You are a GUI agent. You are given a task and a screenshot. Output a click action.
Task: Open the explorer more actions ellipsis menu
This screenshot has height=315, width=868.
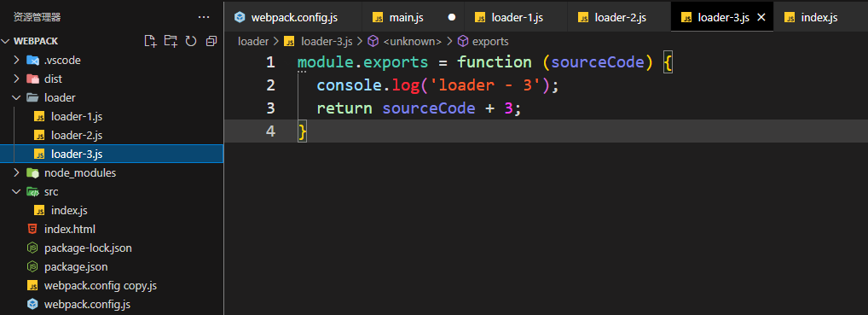204,17
